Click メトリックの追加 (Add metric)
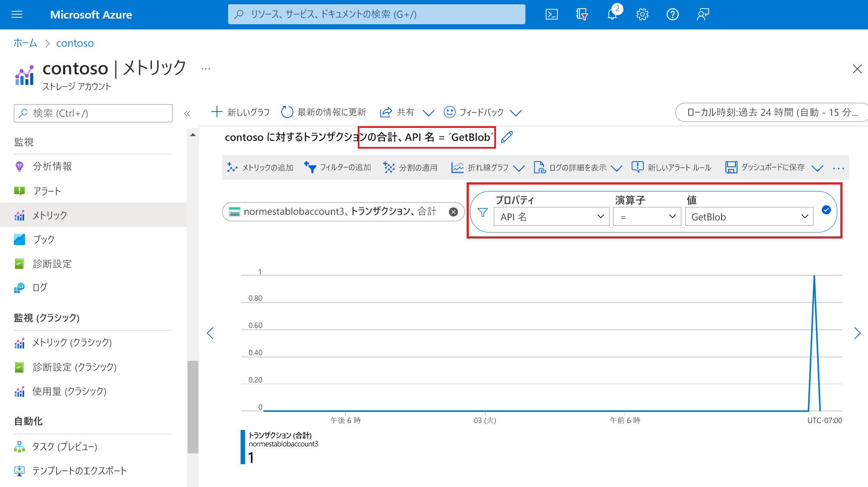Viewport: 868px width, 487px height. [260, 168]
